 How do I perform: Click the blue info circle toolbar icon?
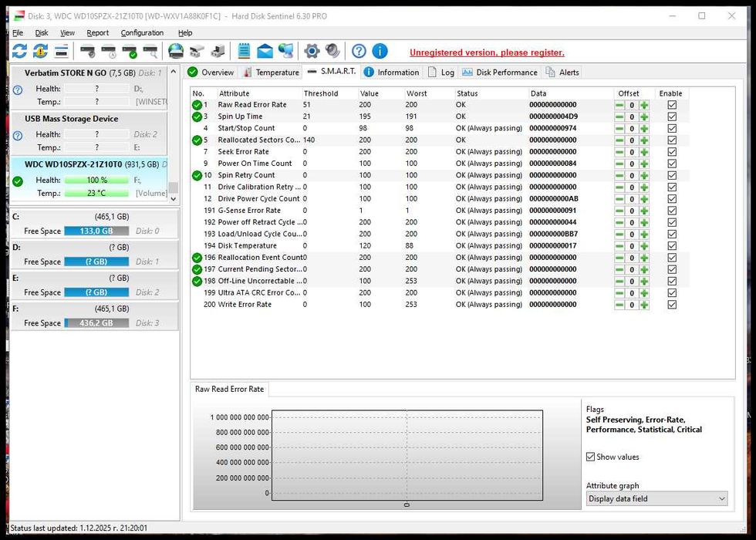coord(380,52)
